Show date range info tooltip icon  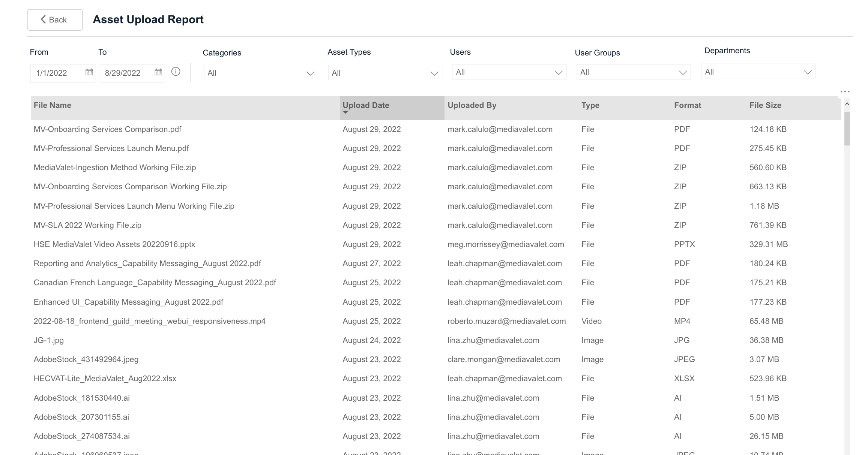click(176, 72)
